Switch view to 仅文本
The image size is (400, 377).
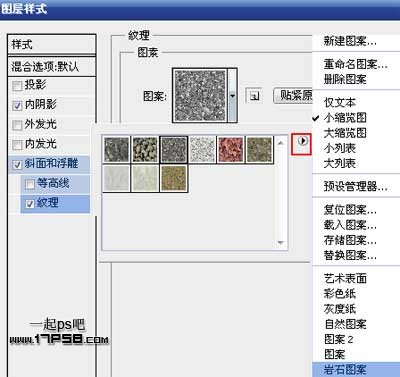click(339, 102)
